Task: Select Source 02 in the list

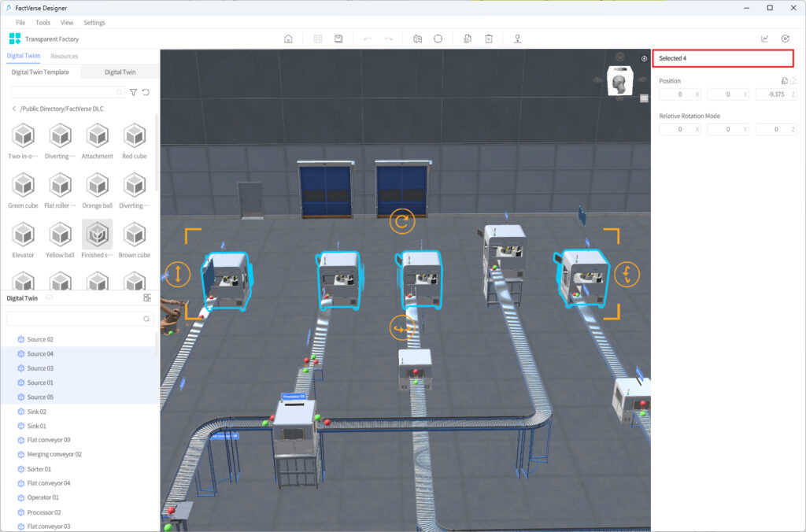Action: click(x=79, y=339)
